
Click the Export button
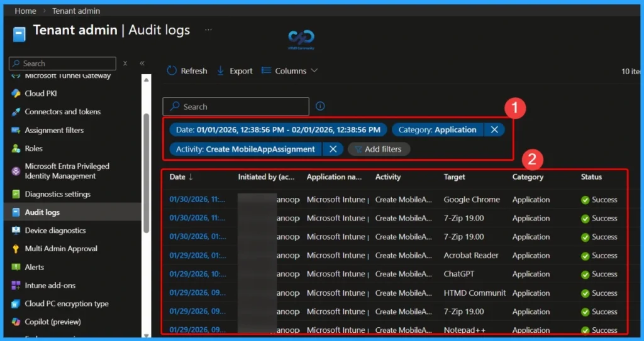[x=235, y=70]
